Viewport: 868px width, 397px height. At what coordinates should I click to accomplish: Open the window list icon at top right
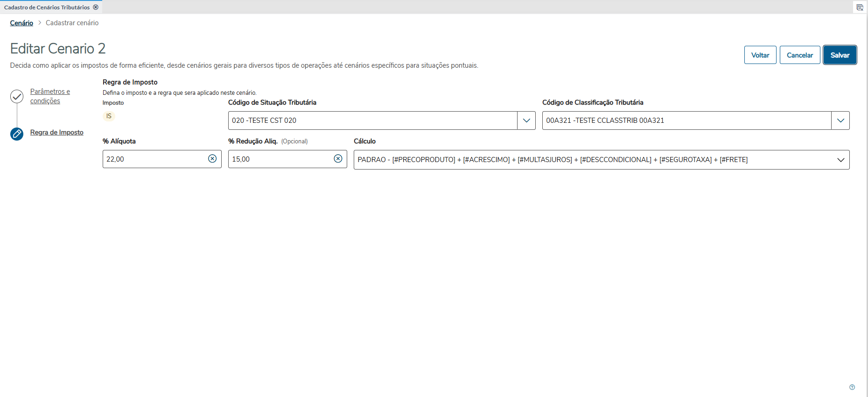(x=860, y=7)
